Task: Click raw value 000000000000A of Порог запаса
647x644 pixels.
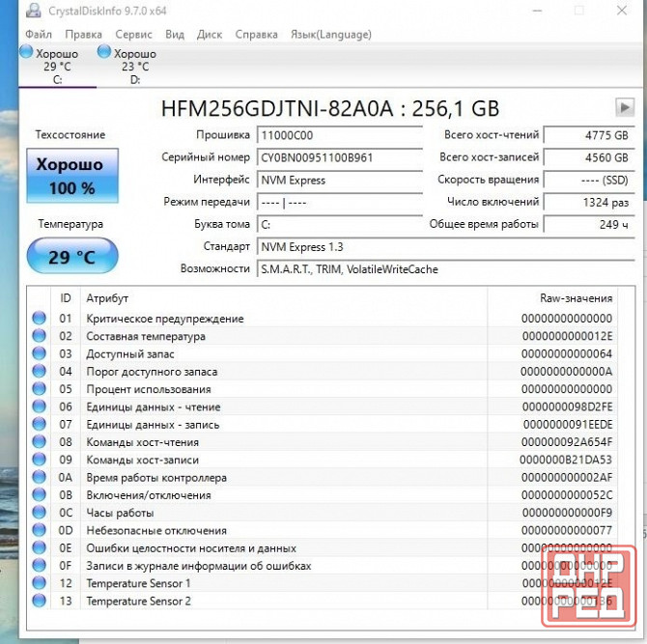Action: point(567,372)
